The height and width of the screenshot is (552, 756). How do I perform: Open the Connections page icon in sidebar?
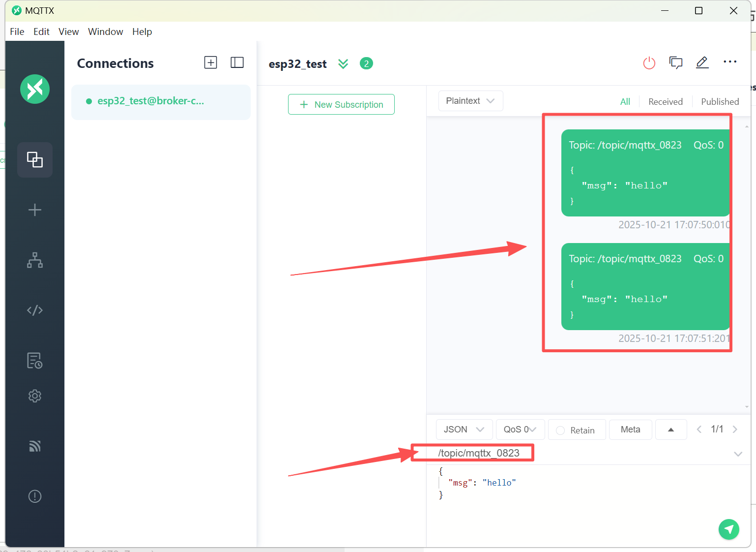pyautogui.click(x=35, y=159)
